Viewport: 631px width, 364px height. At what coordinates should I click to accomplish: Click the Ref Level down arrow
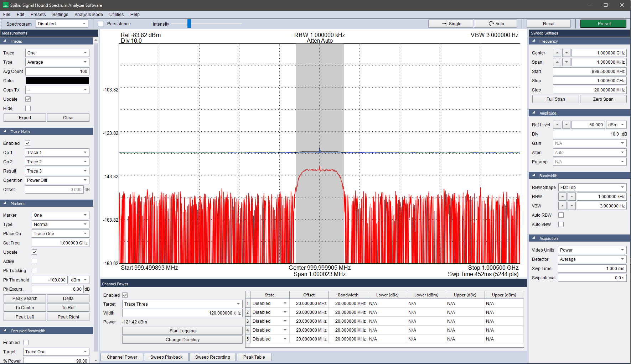pyautogui.click(x=567, y=125)
